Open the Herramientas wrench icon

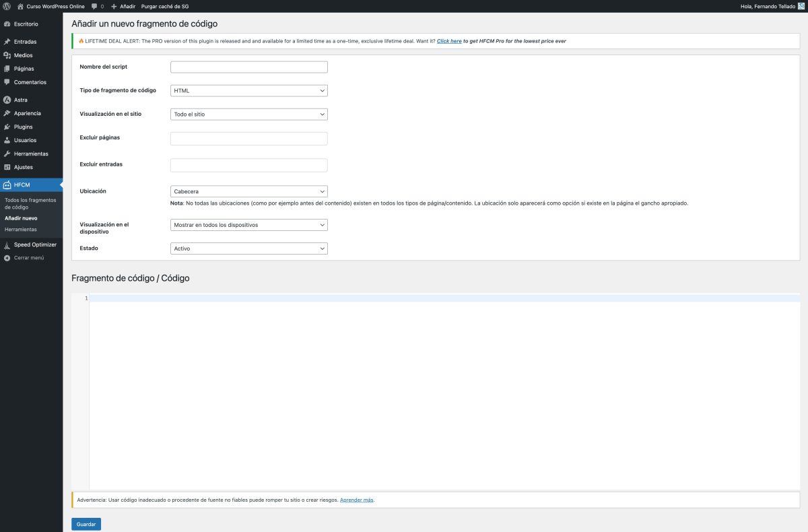click(8, 153)
